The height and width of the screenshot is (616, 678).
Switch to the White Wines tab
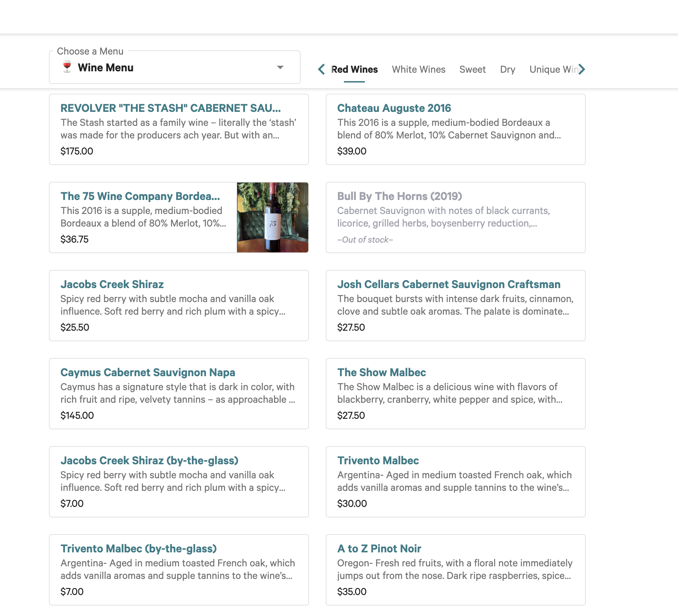click(x=418, y=70)
